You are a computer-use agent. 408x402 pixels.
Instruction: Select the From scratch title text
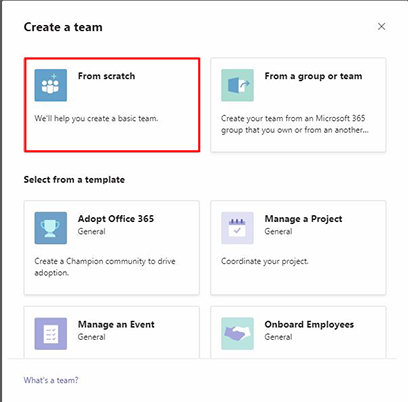(x=106, y=76)
